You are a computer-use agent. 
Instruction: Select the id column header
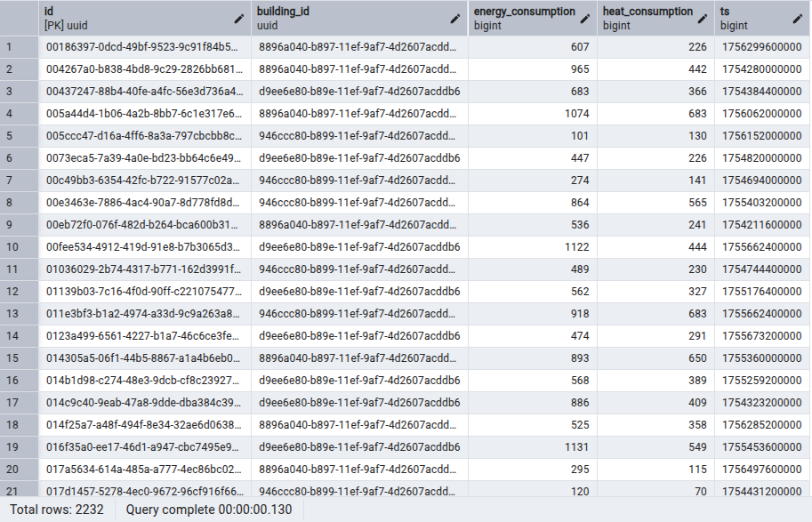[x=133, y=19]
